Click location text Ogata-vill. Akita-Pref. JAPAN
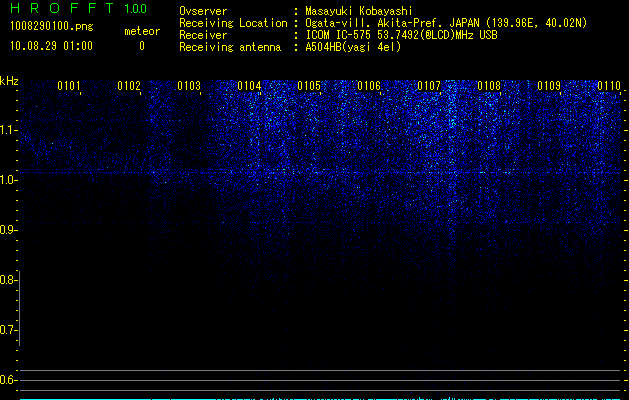Viewport: 629px width, 400px height. 392,23
